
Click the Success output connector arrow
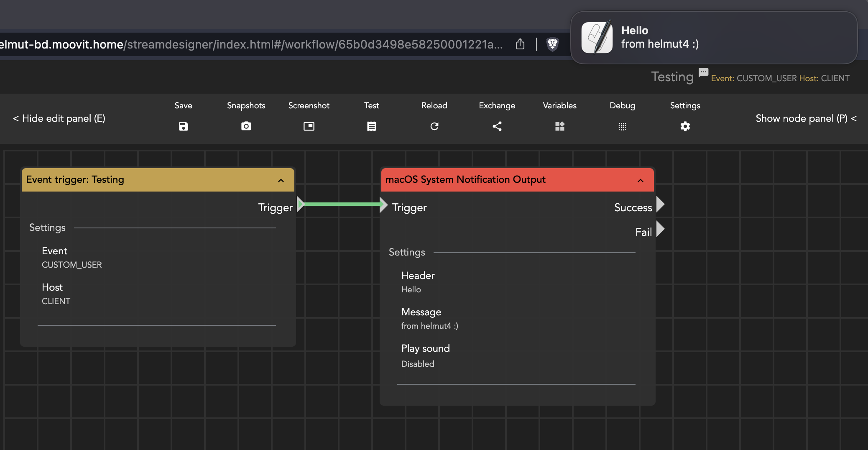[x=660, y=205]
